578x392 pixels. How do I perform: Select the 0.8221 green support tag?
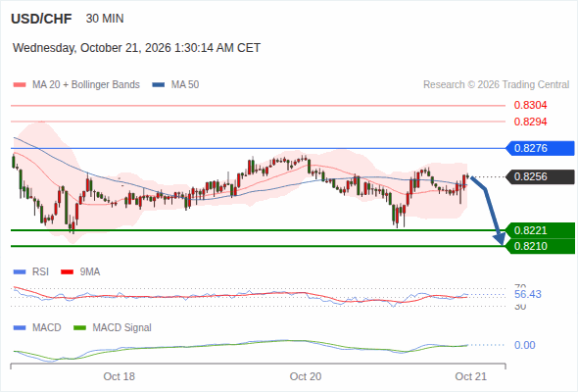click(x=540, y=230)
